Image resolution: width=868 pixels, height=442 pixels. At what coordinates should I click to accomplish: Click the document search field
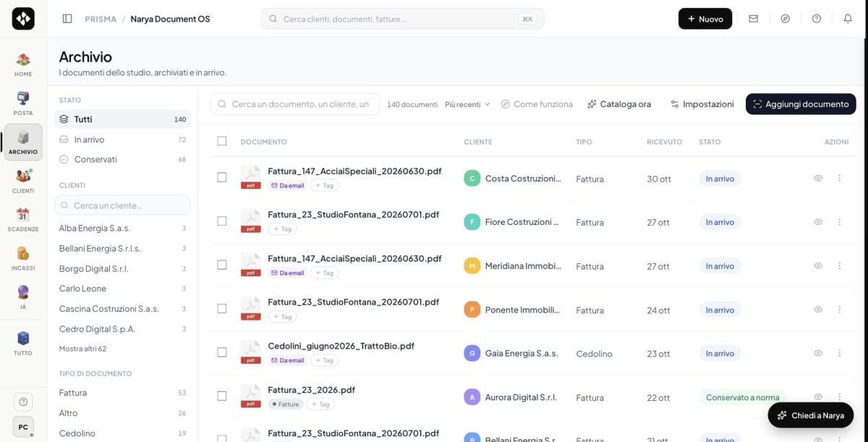click(295, 104)
